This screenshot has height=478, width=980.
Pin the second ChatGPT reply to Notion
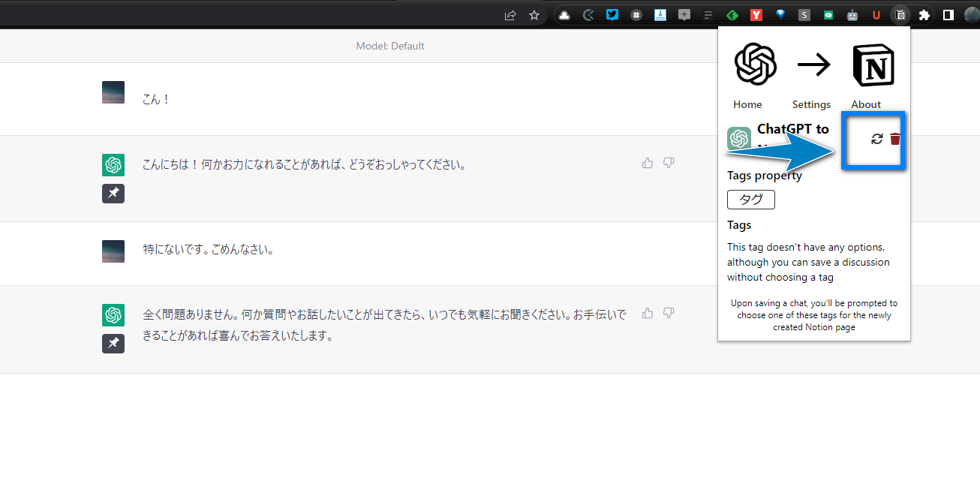point(113,343)
